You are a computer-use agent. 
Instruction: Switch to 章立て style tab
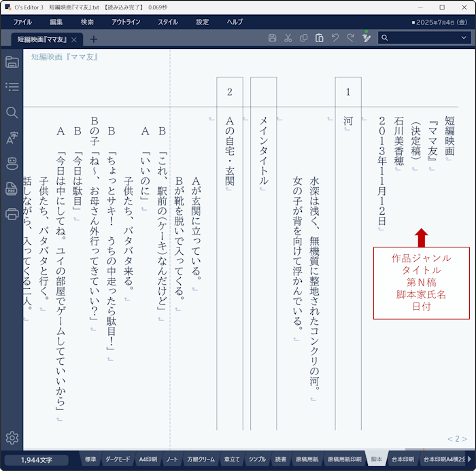pos(232,459)
